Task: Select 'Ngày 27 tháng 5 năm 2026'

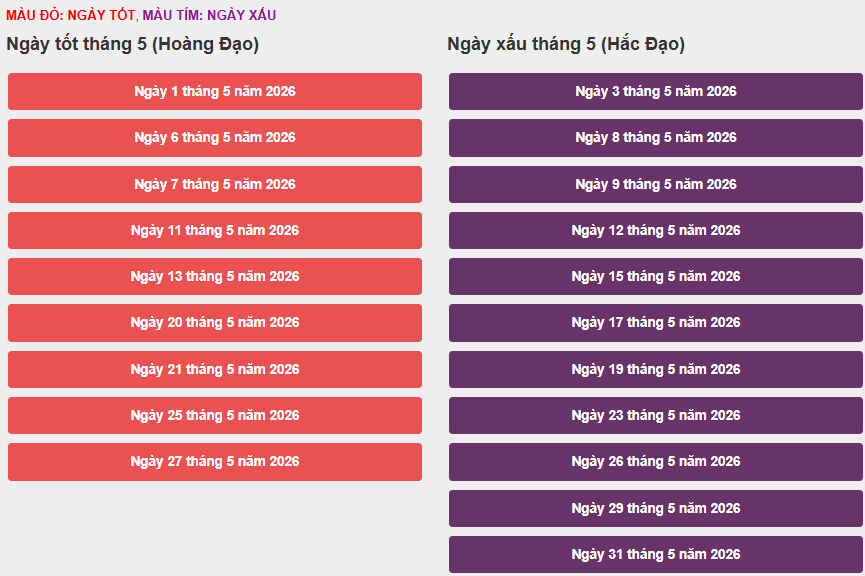Action: pos(215,461)
